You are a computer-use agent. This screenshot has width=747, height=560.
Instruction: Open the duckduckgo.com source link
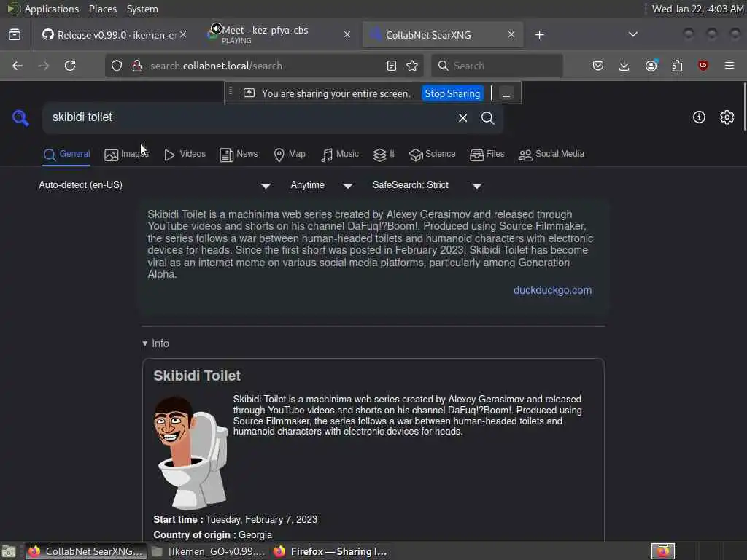(552, 290)
